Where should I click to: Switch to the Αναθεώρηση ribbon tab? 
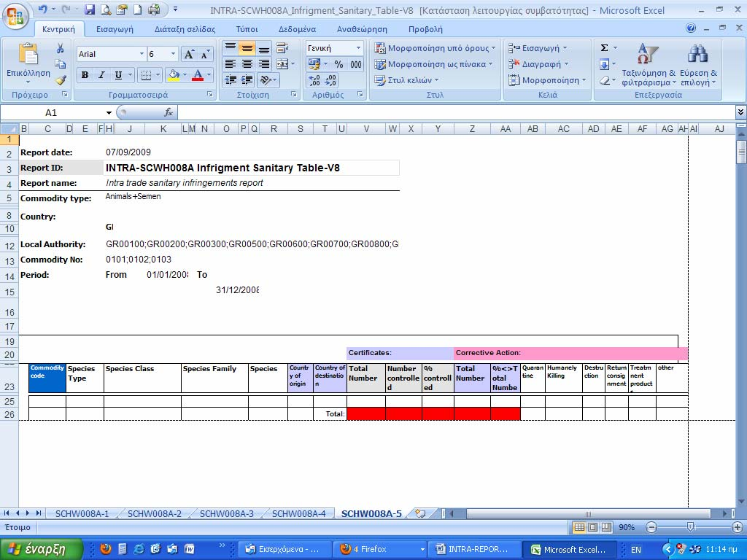[x=362, y=29]
